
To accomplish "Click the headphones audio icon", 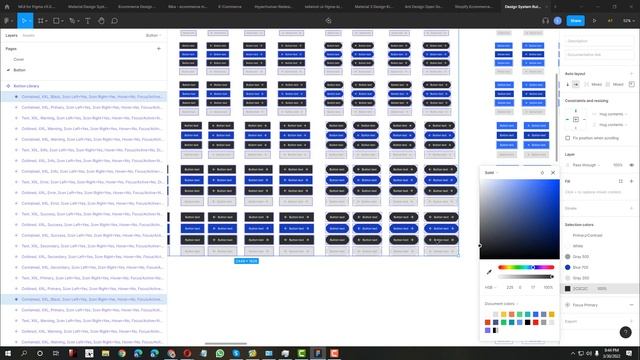I will tap(545, 20).
